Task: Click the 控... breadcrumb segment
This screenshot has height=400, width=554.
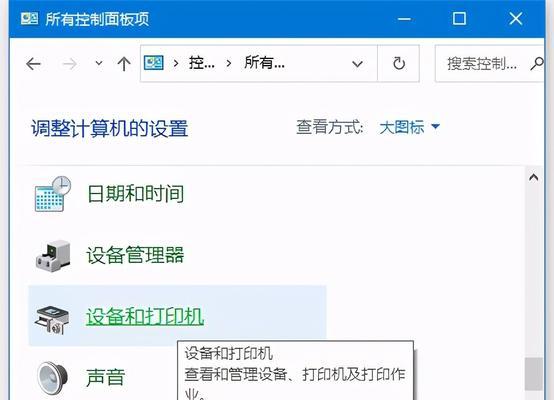Action: [202, 63]
